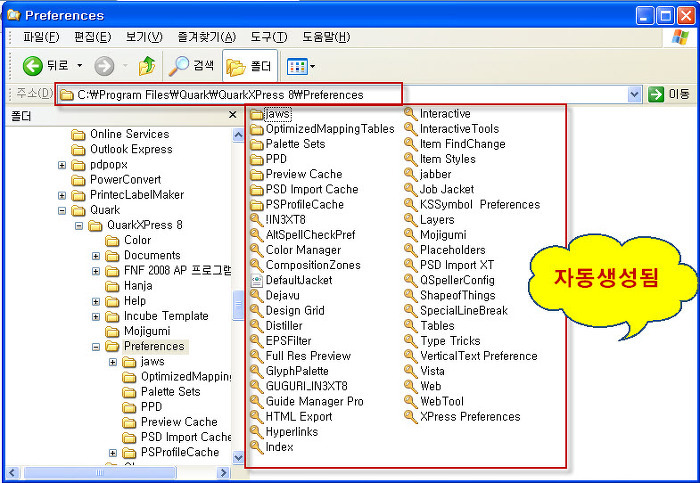The width and height of the screenshot is (700, 483).
Task: Click folder tree horizontal scrollbar right arrow
Action: [x=223, y=472]
